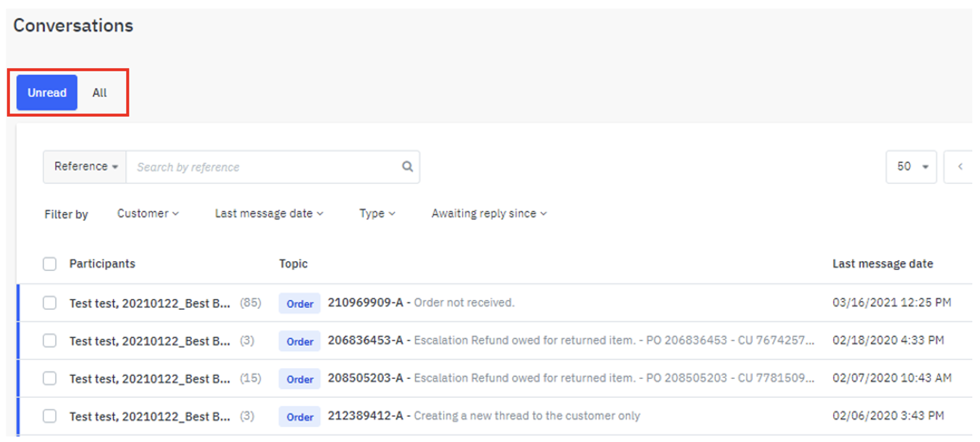Click Order badge for 208505203-A
980x442 pixels.
point(299,379)
